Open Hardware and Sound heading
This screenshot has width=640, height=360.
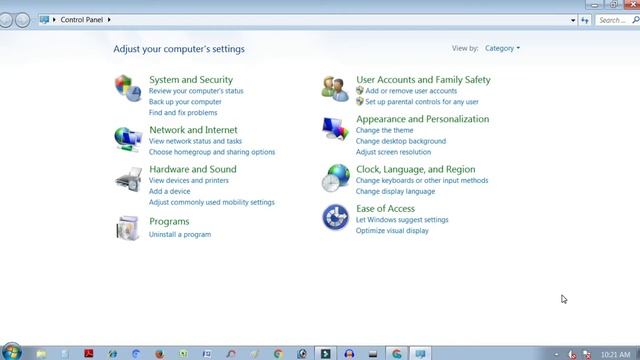pyautogui.click(x=193, y=169)
